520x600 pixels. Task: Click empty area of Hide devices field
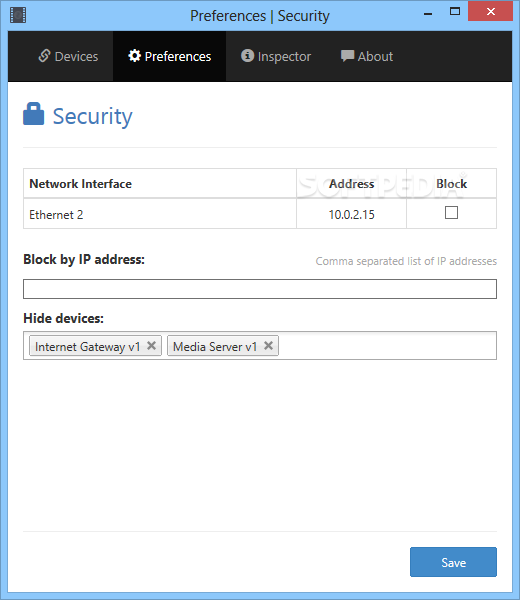click(x=386, y=346)
